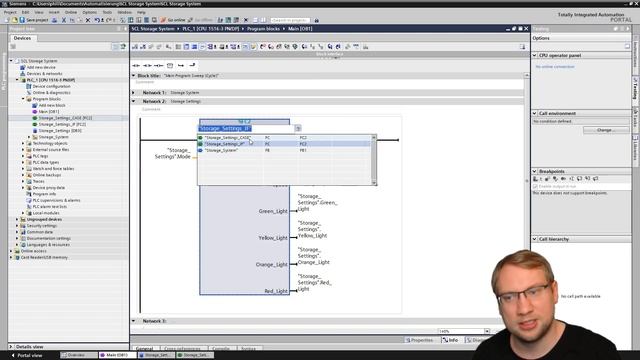The width and height of the screenshot is (640, 360).
Task: Click the Change button in Call environment
Action: (x=606, y=130)
